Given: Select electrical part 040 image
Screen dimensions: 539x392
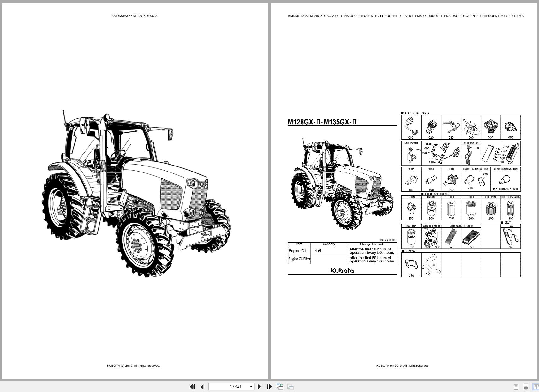Looking at the screenshot, I should (471, 127).
